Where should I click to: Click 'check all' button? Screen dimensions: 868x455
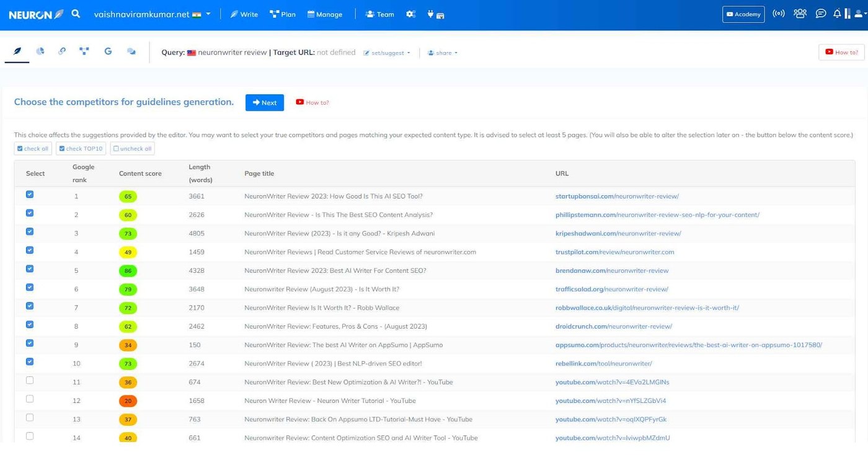click(33, 149)
